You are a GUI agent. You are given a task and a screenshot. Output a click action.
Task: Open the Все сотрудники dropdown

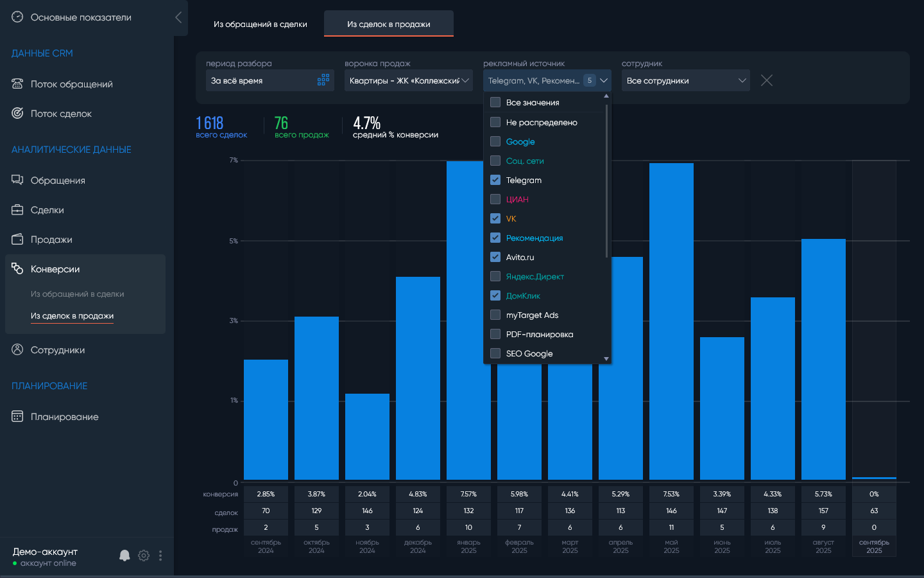point(685,80)
